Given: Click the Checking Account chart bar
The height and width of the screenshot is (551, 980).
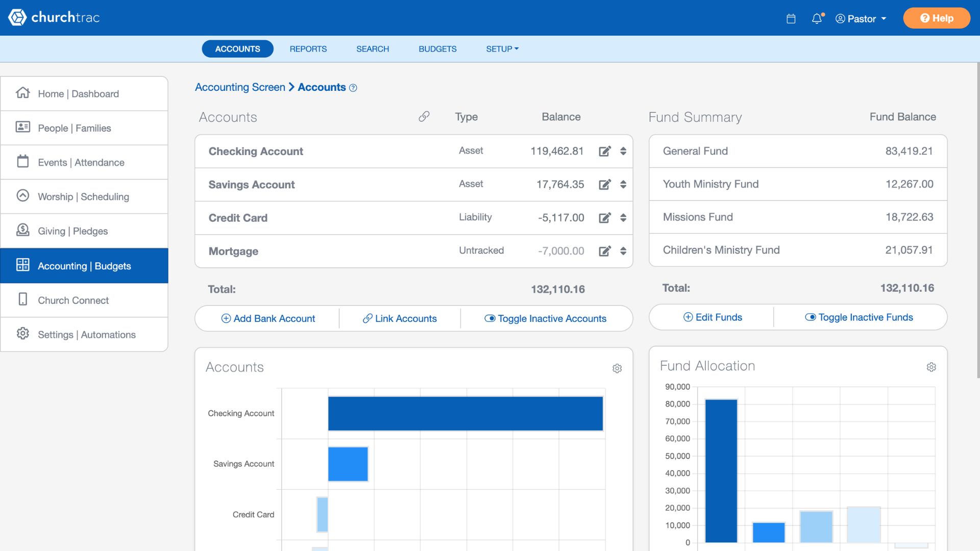Looking at the screenshot, I should click(465, 413).
